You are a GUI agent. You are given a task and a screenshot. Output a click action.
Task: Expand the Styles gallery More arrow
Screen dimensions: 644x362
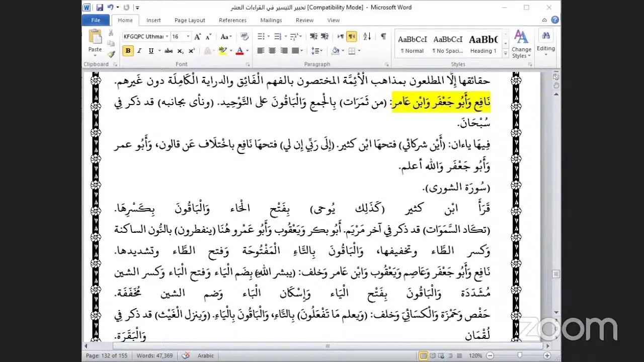pyautogui.click(x=506, y=54)
